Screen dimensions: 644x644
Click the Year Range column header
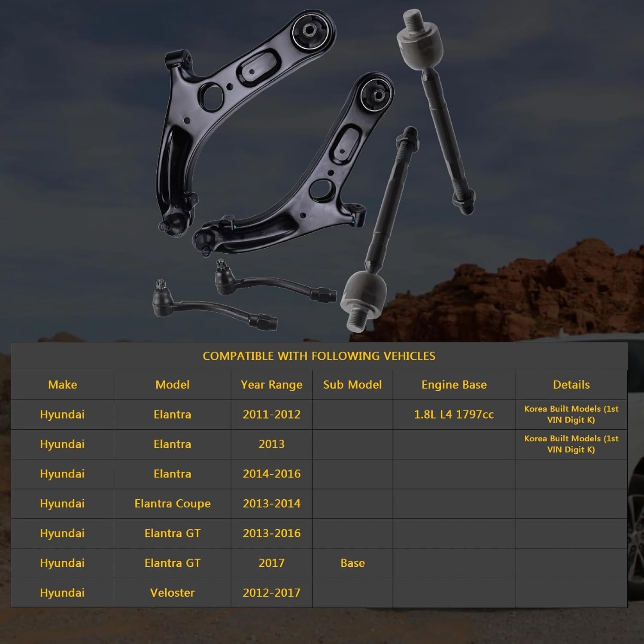tap(272, 385)
